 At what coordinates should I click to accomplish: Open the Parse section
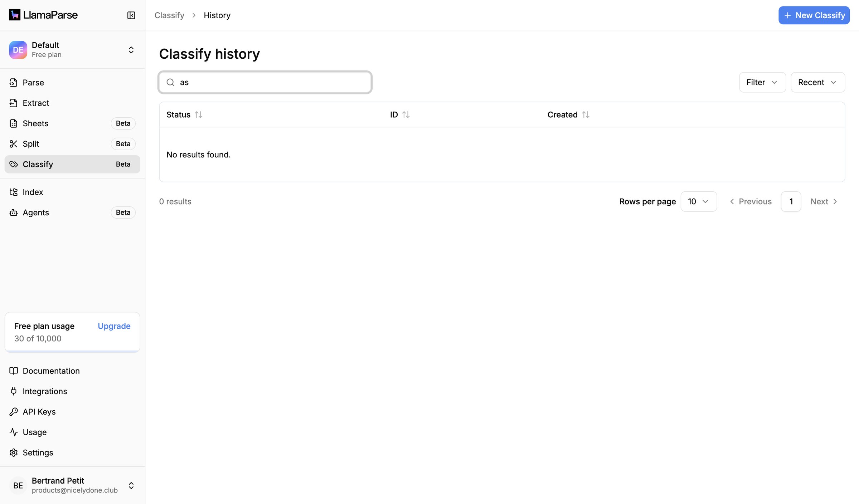[x=72, y=83]
